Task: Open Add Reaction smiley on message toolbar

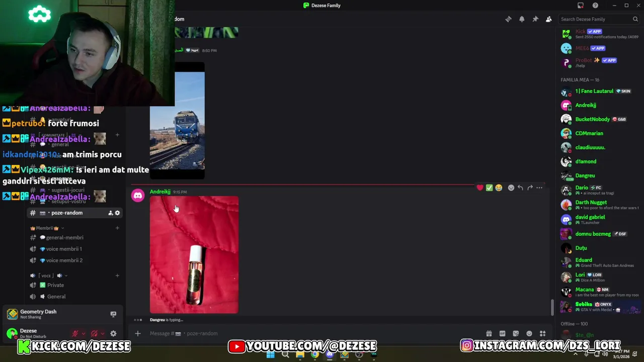Action: point(511,188)
